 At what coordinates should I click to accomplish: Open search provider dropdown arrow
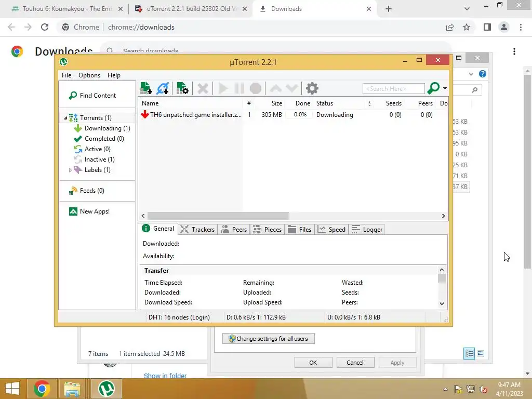tap(445, 88)
